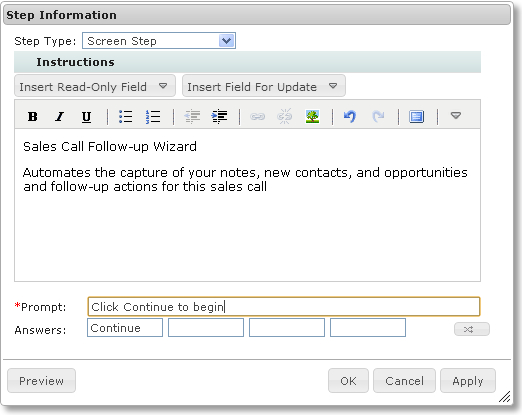
Task: Click the redo arrow icon
Action: (x=378, y=117)
